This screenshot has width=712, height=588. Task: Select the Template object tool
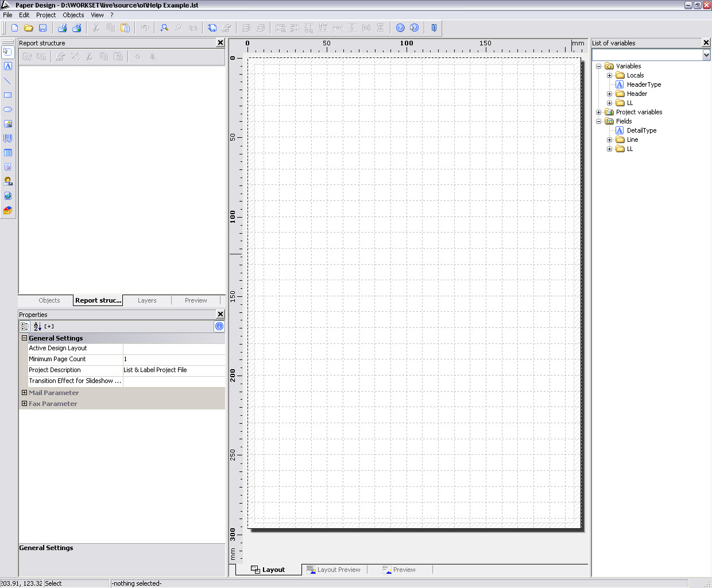7,210
